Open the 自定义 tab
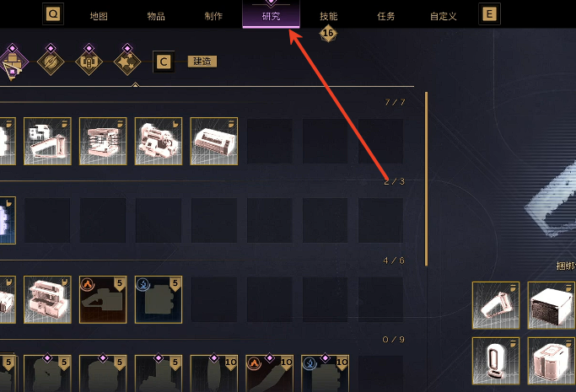The height and width of the screenshot is (392, 576). [x=443, y=16]
